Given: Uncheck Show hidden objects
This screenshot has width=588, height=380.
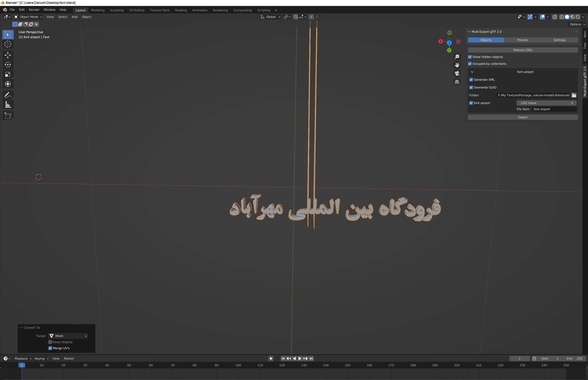Looking at the screenshot, I should (470, 57).
